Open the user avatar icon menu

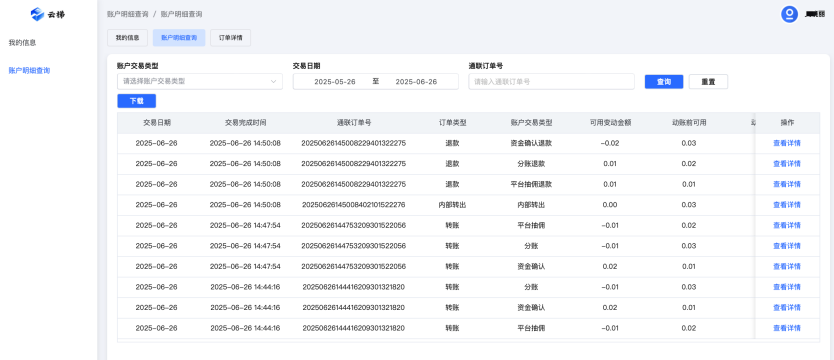789,14
